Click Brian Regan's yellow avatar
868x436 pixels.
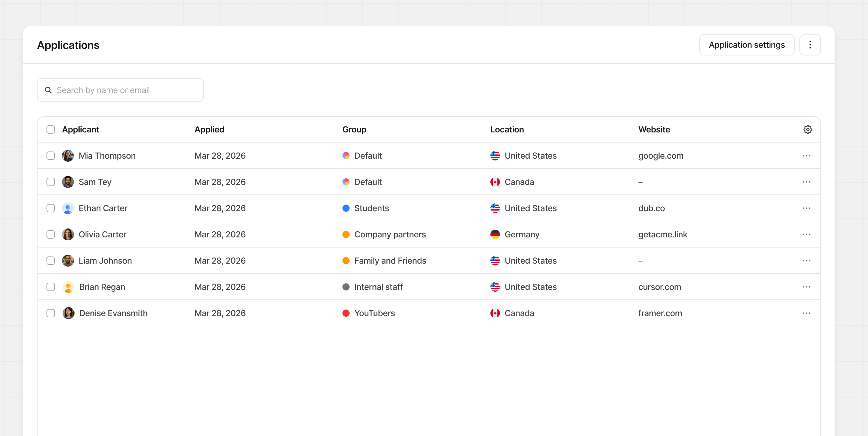tap(68, 287)
